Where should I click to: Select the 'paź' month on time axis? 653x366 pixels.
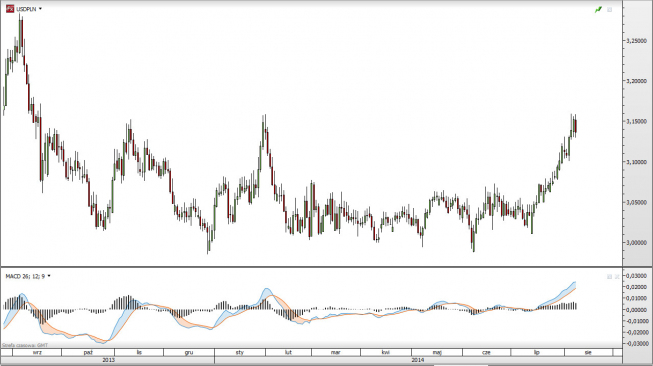(x=88, y=352)
